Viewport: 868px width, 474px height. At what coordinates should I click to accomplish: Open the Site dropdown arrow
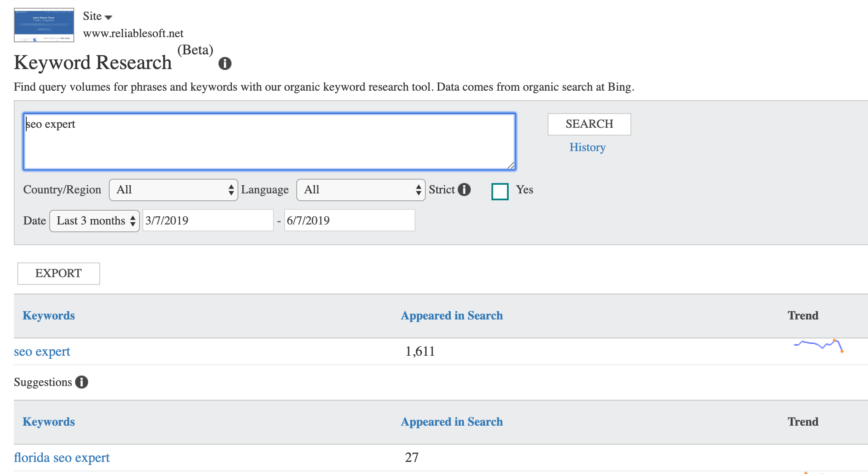click(x=108, y=17)
